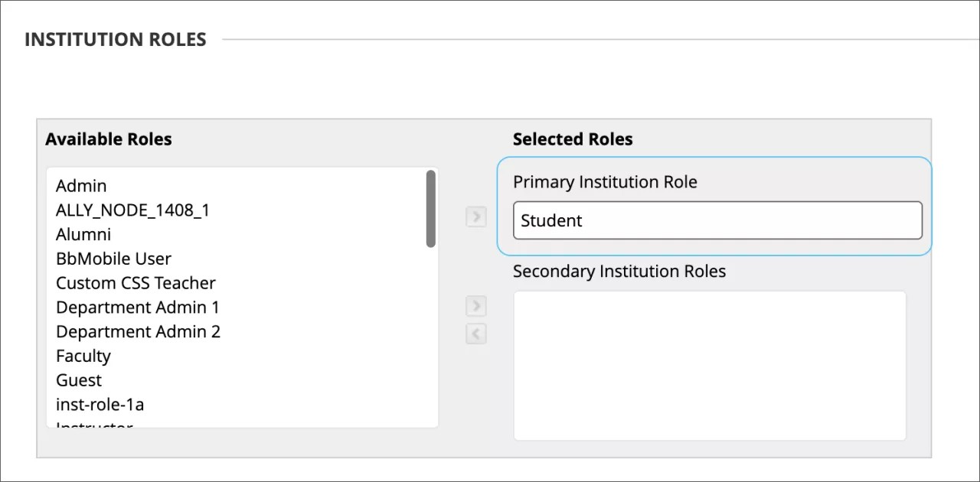Select the ALLY_NODE_1408_1 role
This screenshot has height=482, width=980.
(133, 210)
